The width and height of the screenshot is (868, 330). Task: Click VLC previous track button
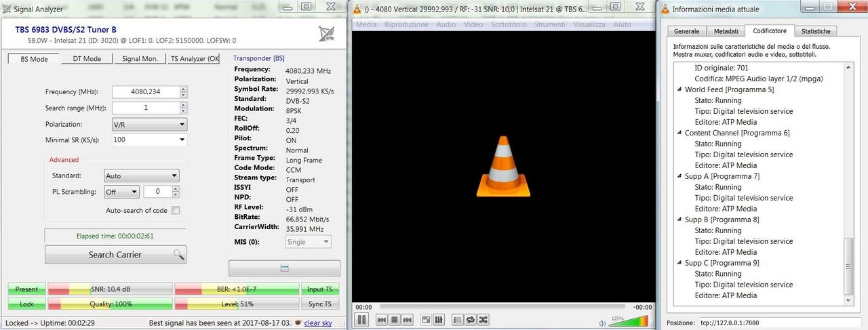click(x=382, y=319)
